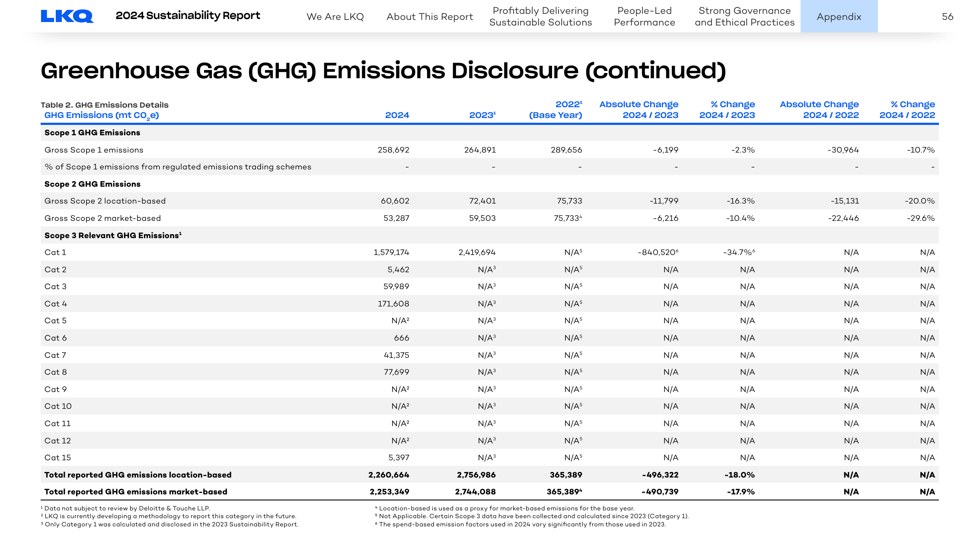
Task: Go to Profitably Delivering Sustainable Solutions
Action: pos(541,16)
